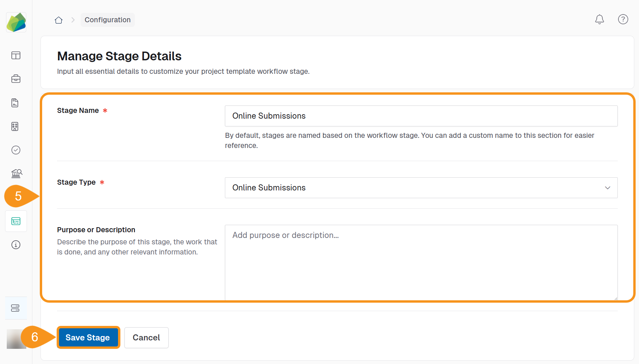Click Cancel to discard changes
The width and height of the screenshot is (639, 364).
click(146, 337)
